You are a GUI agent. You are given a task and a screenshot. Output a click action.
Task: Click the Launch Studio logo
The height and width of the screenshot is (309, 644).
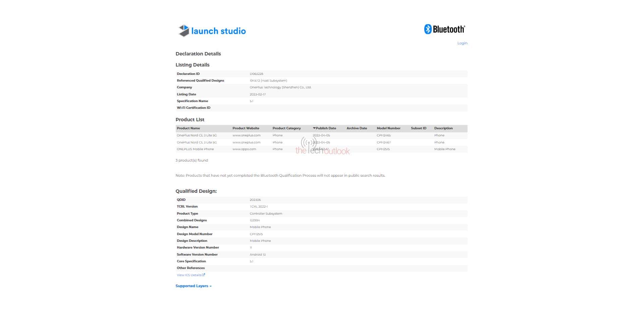(x=212, y=31)
